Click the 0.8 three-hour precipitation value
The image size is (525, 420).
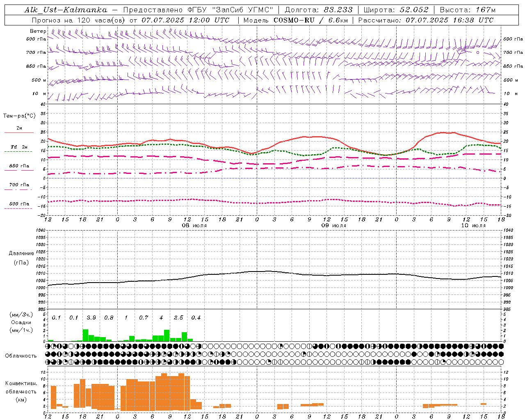109,318
